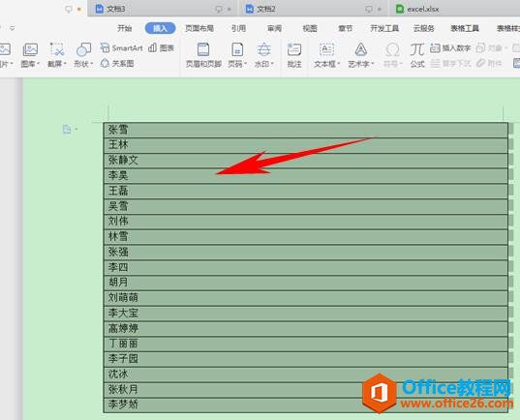520x420 pixels.
Task: Click the table cell containing 胡月
Action: (x=305, y=283)
